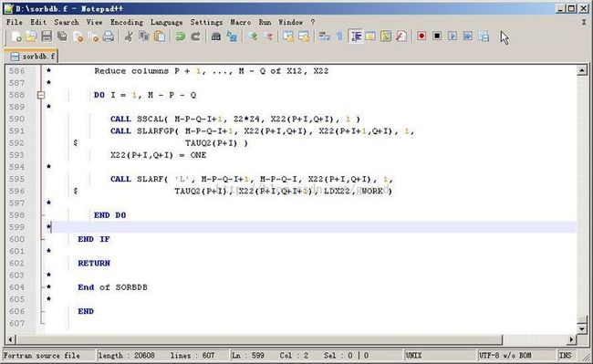Stop macro recording with the black square icon
593x364 pixels.
tap(437, 36)
